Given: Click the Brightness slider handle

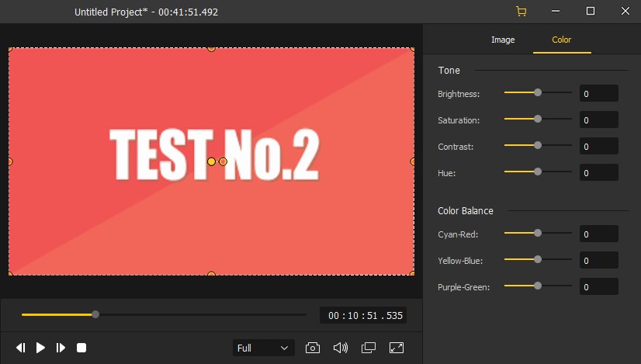Looking at the screenshot, I should click(538, 92).
